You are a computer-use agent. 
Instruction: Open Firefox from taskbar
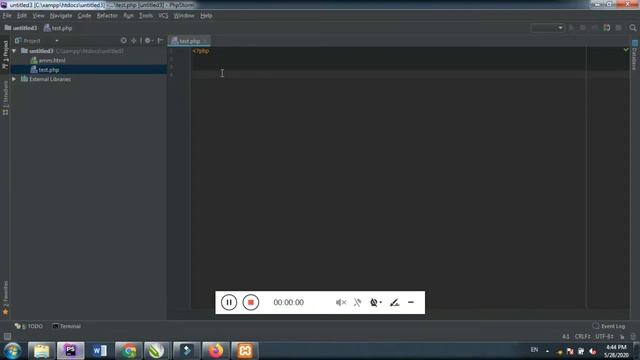(x=216, y=351)
